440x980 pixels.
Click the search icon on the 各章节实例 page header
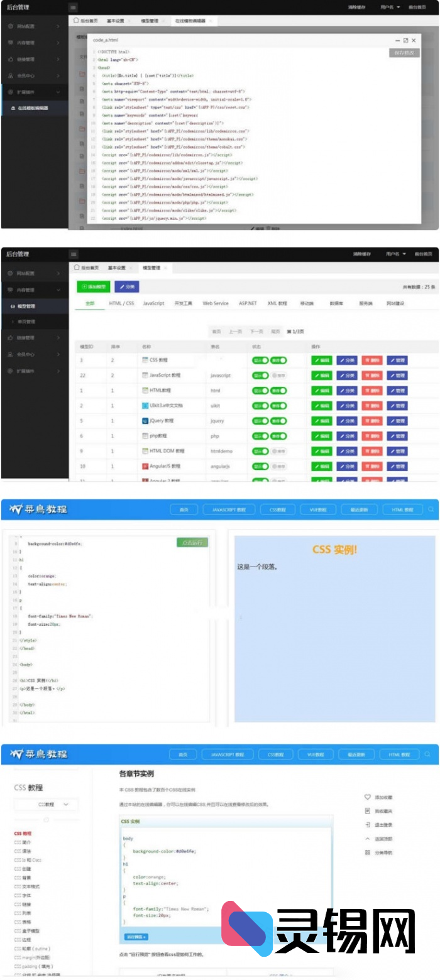427,754
